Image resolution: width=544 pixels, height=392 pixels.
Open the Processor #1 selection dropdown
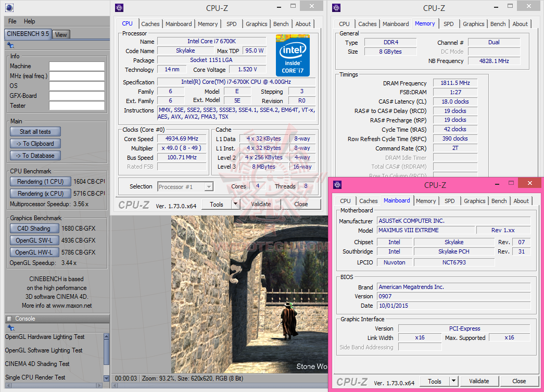click(x=185, y=186)
